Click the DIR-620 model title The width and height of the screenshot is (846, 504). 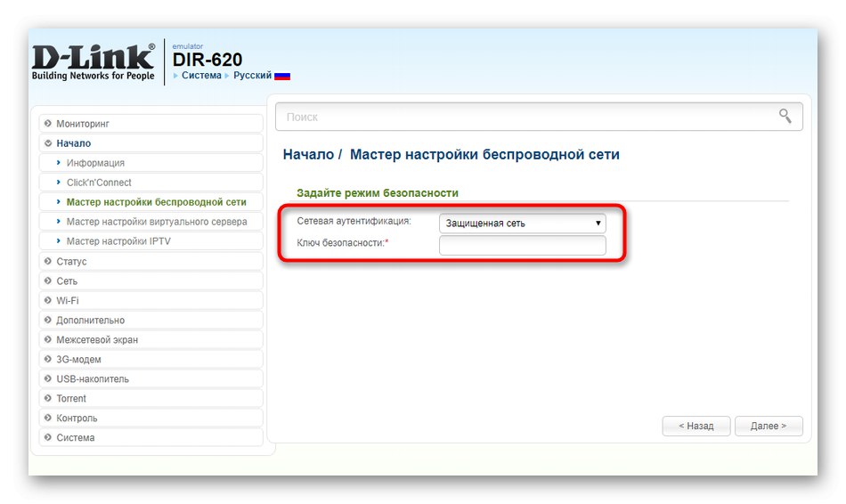[x=207, y=60]
